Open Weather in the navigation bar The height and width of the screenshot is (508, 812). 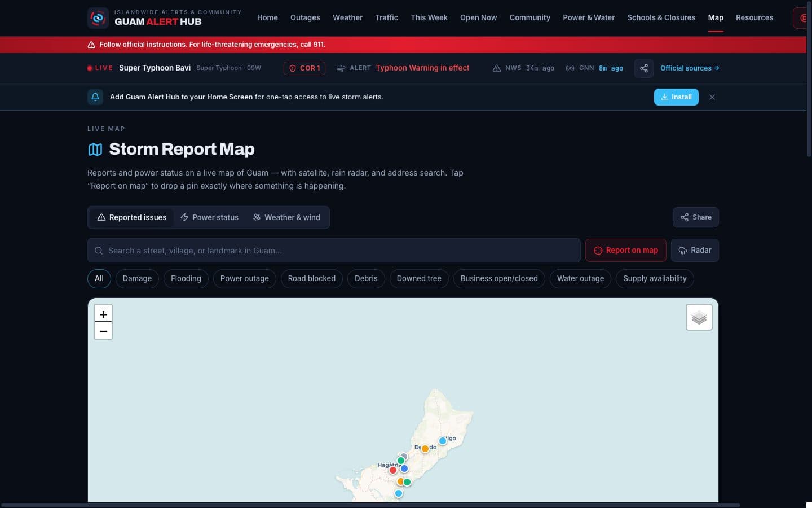coord(347,18)
